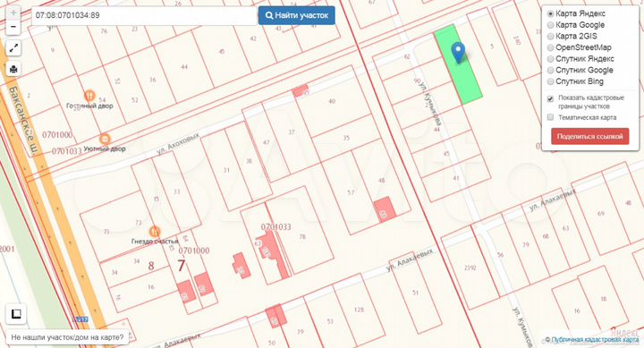The height and width of the screenshot is (348, 644).
Task: Click cadastral block label 0701033 center
Action: pos(276,227)
